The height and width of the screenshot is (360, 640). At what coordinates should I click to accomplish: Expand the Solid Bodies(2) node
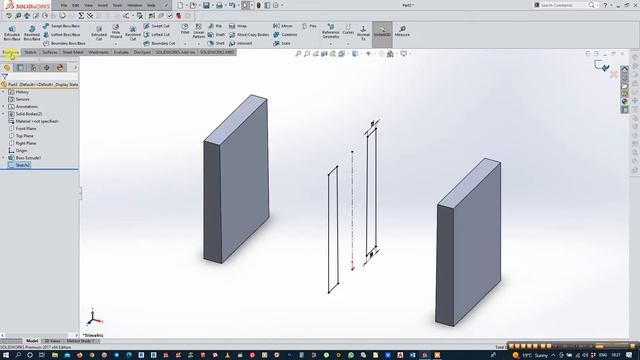[4, 114]
